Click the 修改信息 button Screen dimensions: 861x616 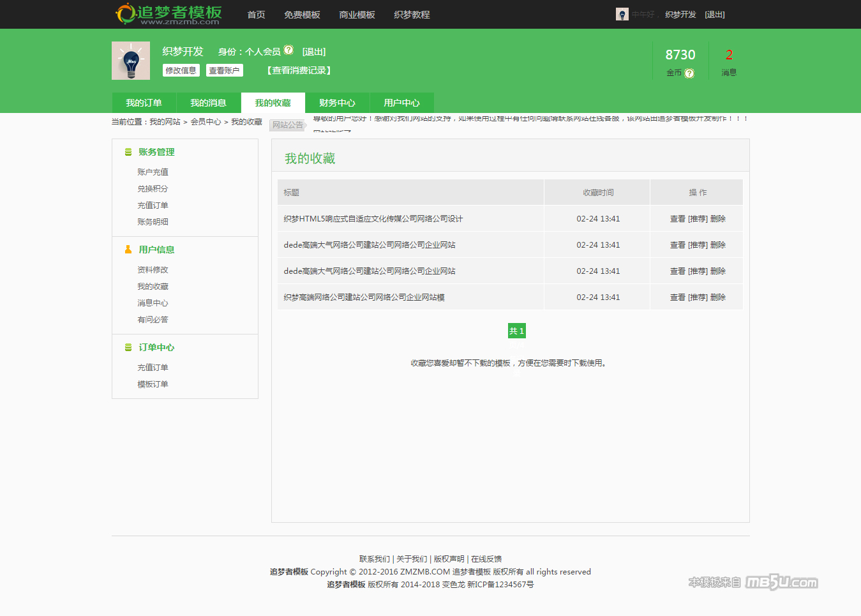tap(181, 70)
